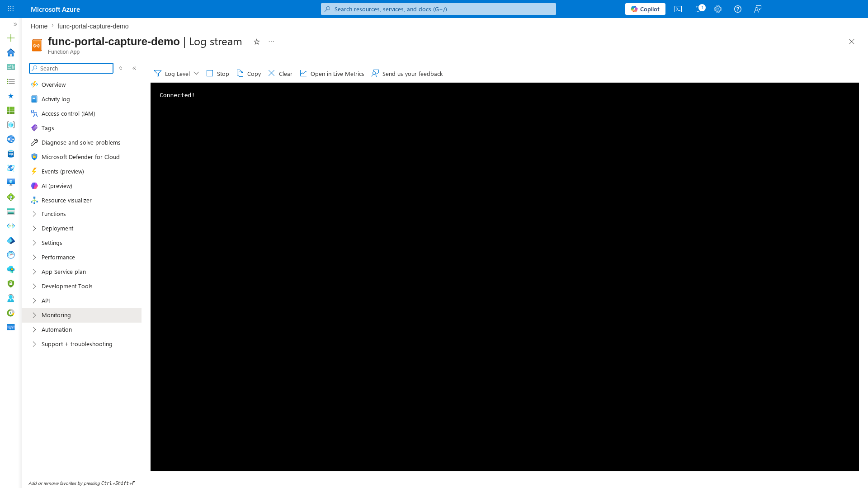Open SQL databases icon in left rail

pos(11,154)
